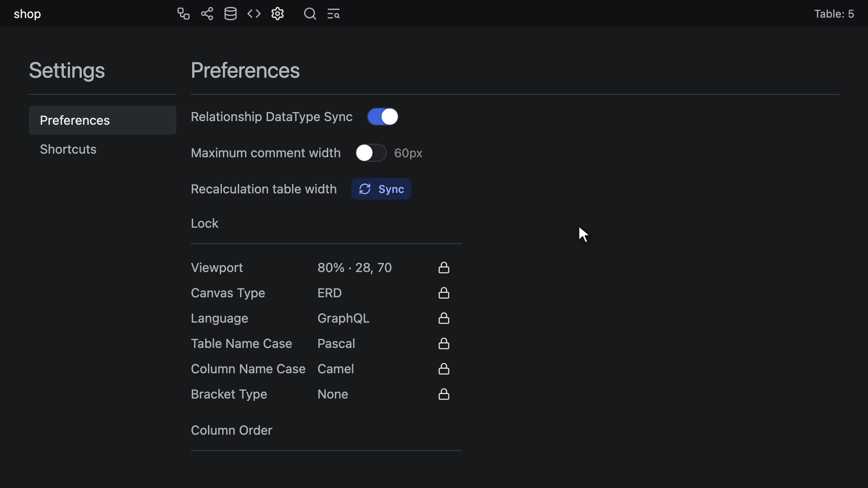Lock the Column Name Case setting
The height and width of the screenshot is (488, 868).
[444, 369]
